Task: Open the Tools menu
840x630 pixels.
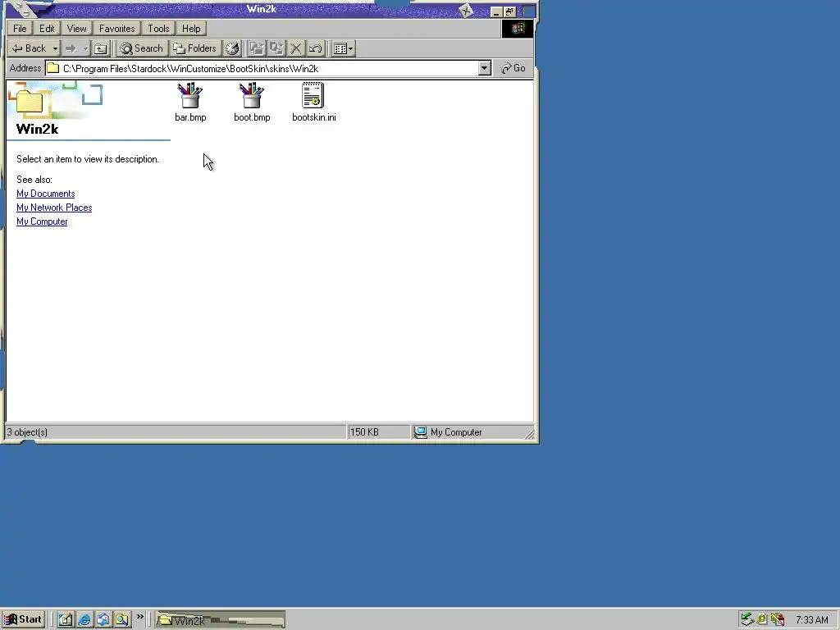Action: point(158,29)
